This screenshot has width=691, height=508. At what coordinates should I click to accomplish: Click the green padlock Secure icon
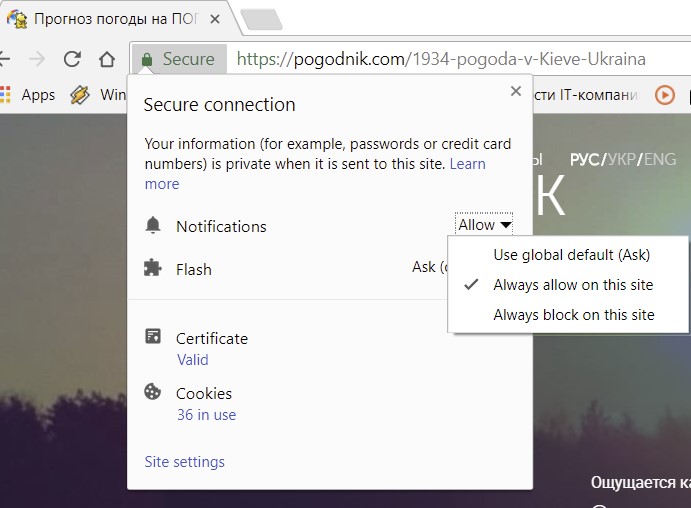pos(147,59)
